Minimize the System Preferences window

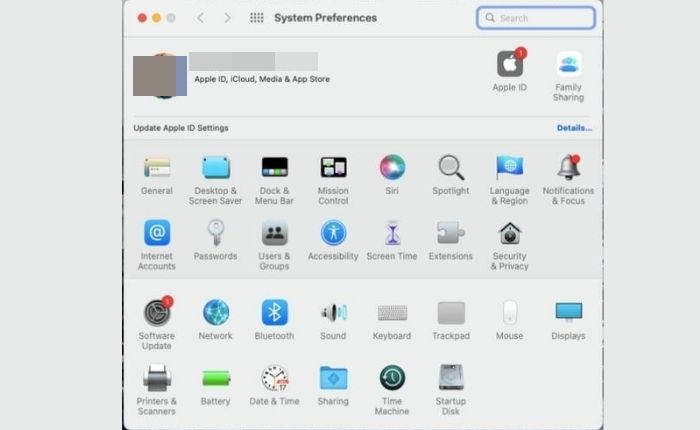(156, 18)
